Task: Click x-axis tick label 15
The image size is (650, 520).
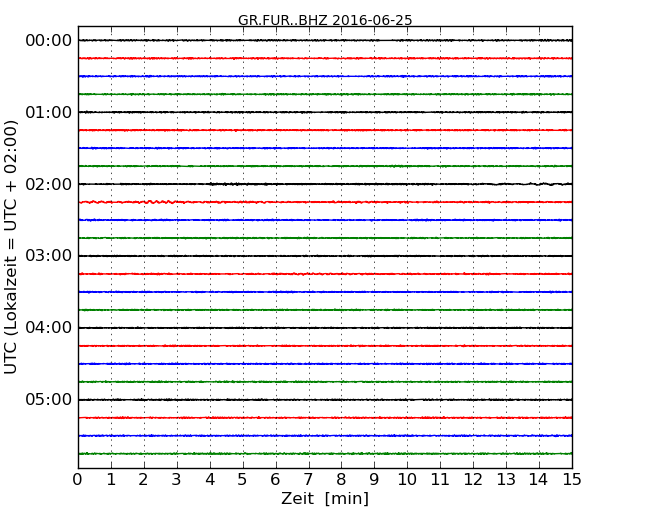Action: (x=572, y=479)
